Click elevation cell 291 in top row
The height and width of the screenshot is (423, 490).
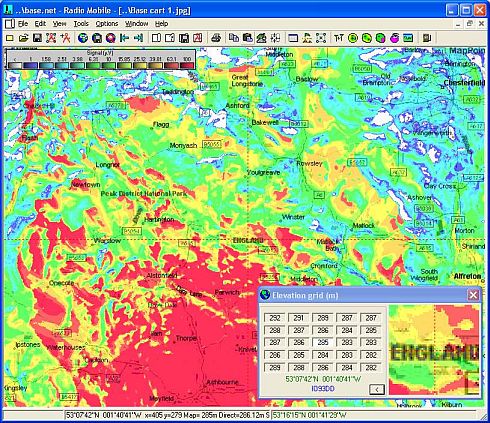[x=299, y=318]
